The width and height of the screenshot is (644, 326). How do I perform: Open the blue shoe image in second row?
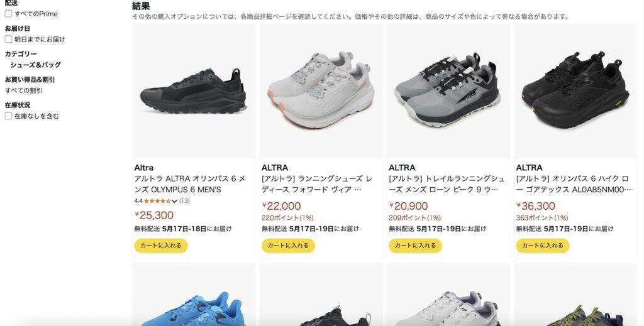(194, 295)
